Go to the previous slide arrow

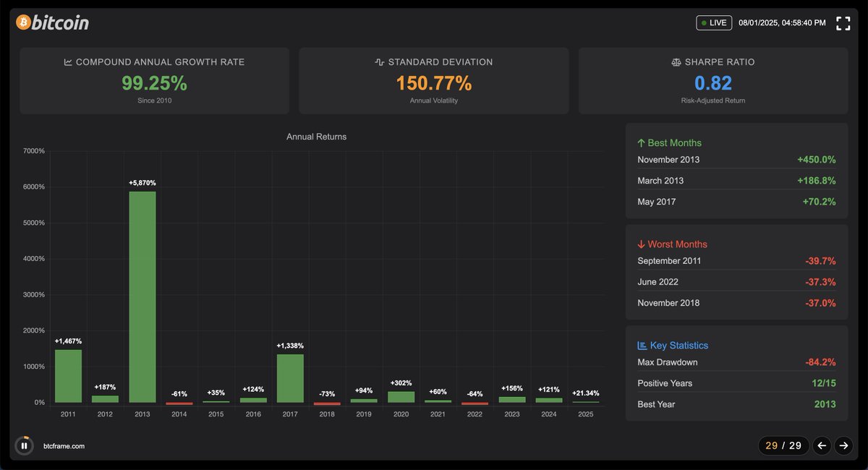(x=821, y=445)
